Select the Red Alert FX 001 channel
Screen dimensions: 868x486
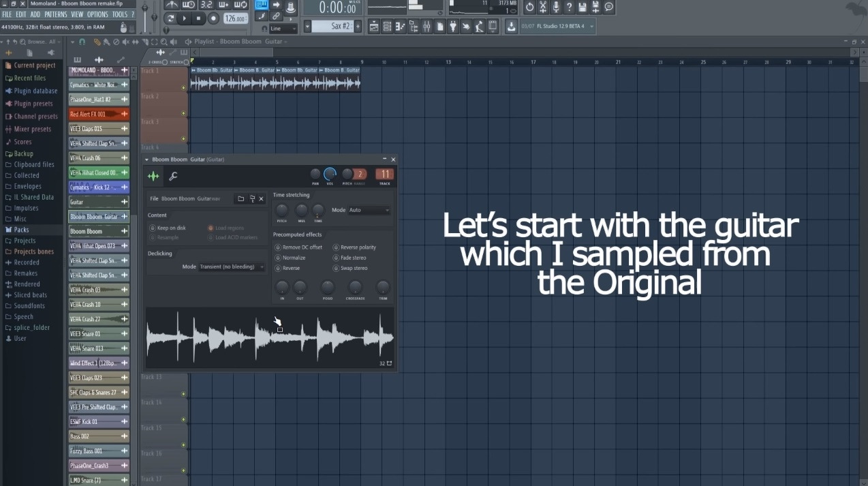pos(99,114)
